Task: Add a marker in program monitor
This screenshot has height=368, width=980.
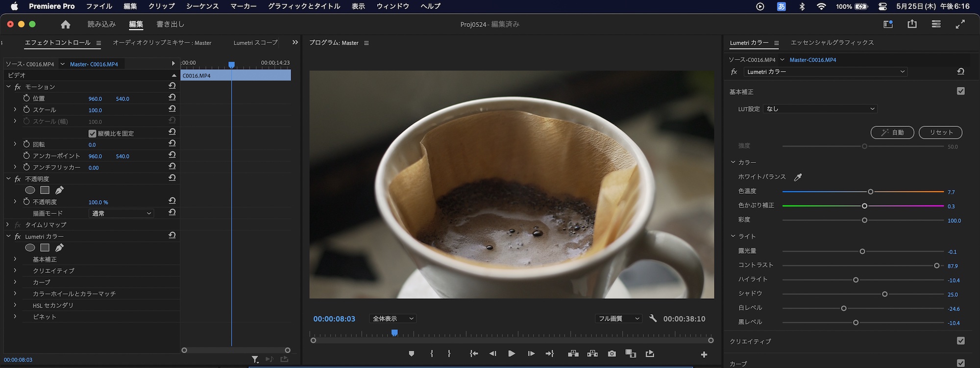Action: 411,354
